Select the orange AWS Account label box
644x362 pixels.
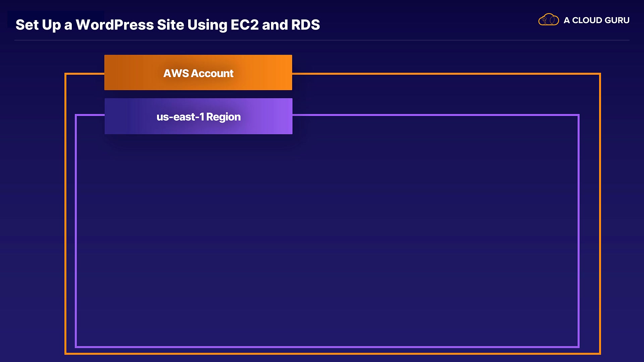(x=198, y=73)
